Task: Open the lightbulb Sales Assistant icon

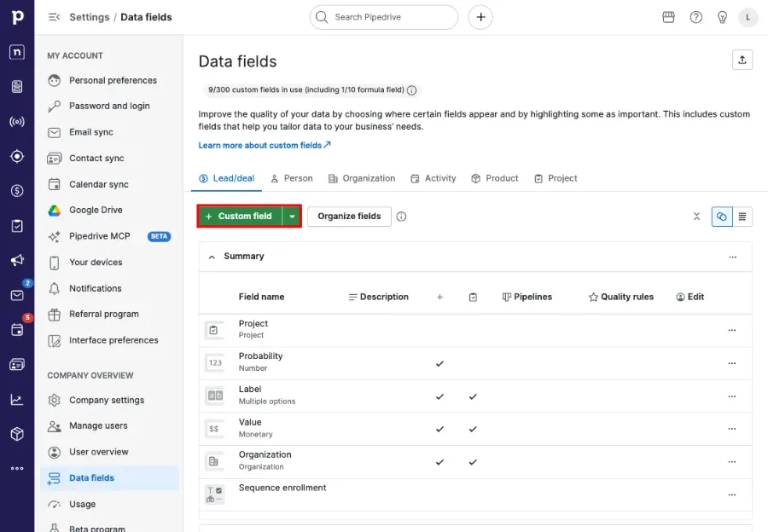Action: (722, 17)
